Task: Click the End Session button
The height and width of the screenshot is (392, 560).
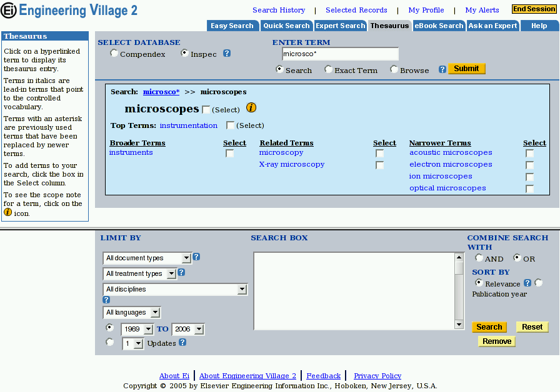Action: tap(534, 9)
